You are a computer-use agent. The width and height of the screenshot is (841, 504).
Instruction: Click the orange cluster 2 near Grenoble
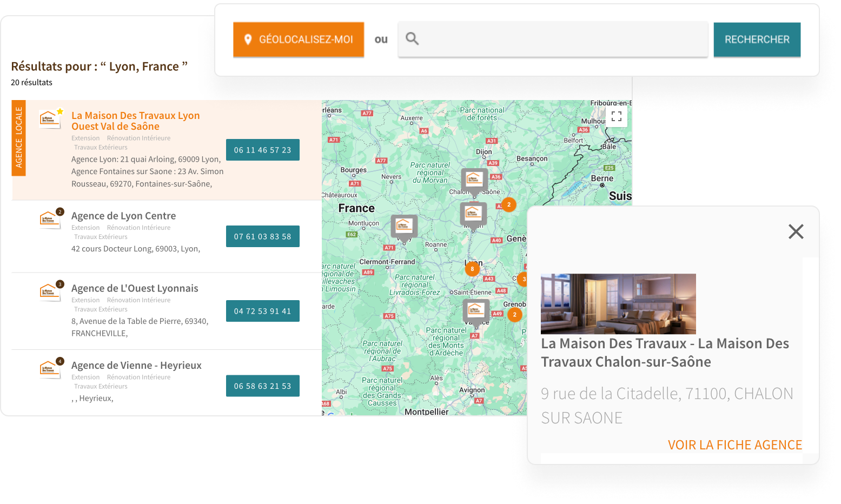[515, 314]
